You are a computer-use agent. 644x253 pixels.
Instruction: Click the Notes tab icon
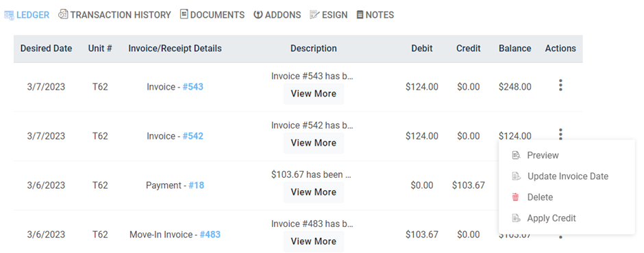[x=360, y=15]
